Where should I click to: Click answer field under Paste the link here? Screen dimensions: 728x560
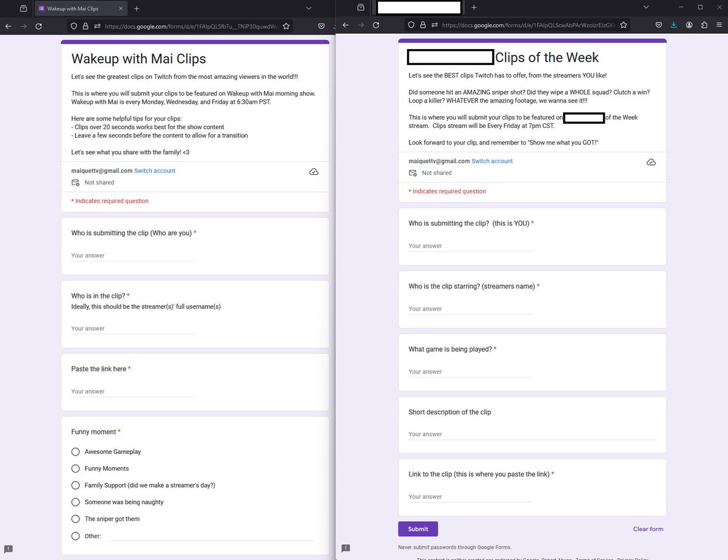(x=133, y=391)
